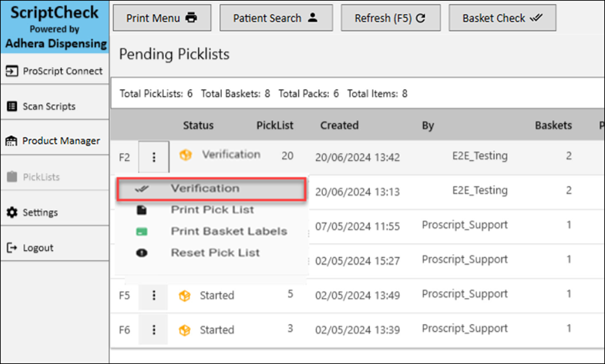Click created date 02/05/2024 13:39
The image size is (605, 364).
coord(357,330)
